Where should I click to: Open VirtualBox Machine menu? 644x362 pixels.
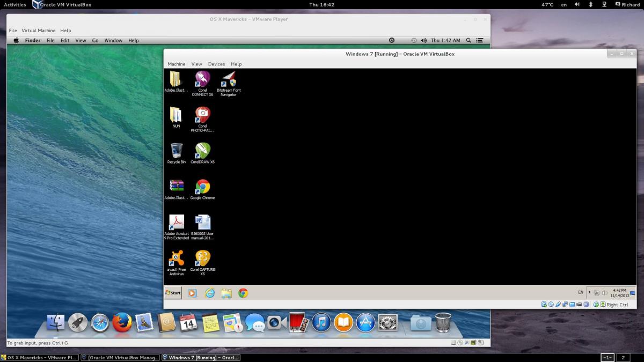coord(177,64)
